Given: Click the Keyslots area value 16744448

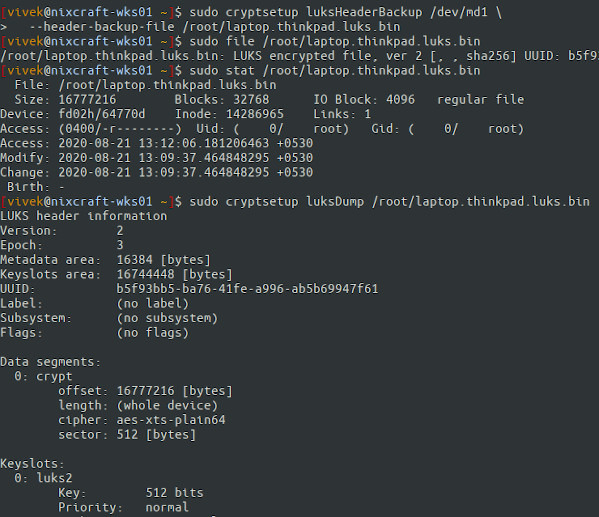Looking at the screenshot, I should [146, 274].
